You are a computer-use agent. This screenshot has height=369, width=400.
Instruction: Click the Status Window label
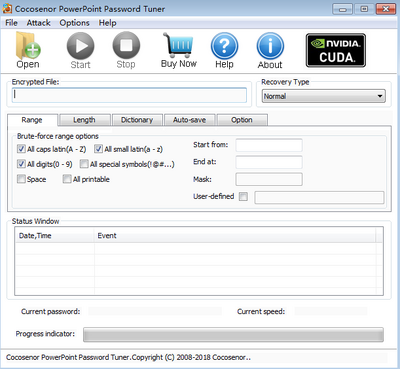[x=35, y=221]
